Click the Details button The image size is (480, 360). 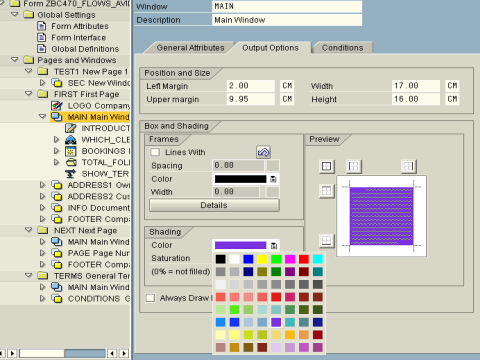tap(214, 205)
